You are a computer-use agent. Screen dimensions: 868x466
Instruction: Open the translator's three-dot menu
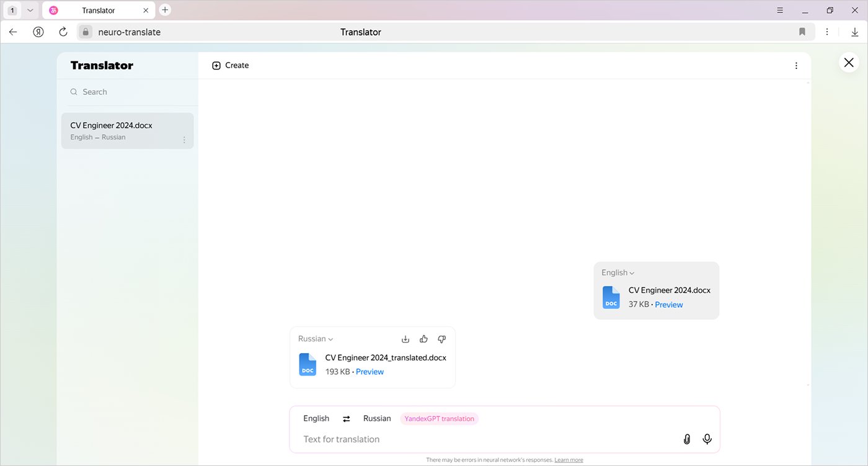(x=796, y=66)
